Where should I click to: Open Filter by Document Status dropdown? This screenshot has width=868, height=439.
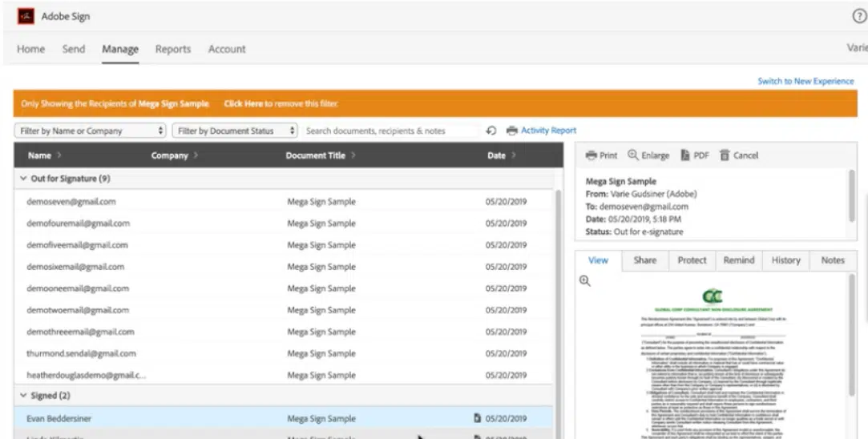pos(236,131)
